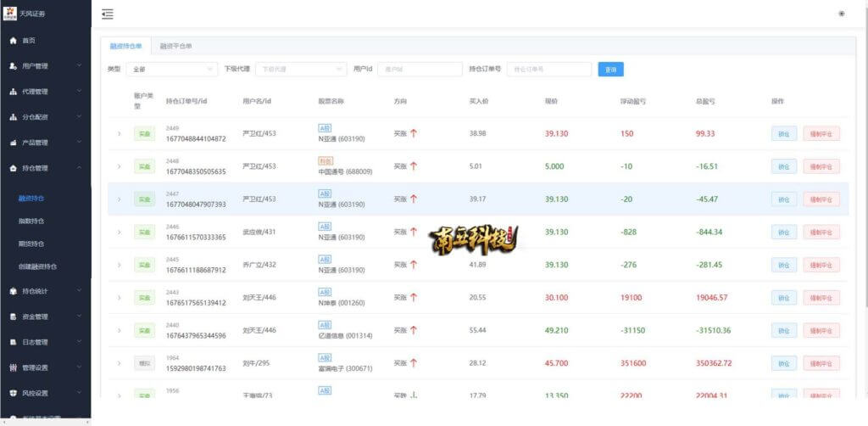868x426 pixels.
Task: Click the total P/L value 350362.72
Action: [x=714, y=363]
